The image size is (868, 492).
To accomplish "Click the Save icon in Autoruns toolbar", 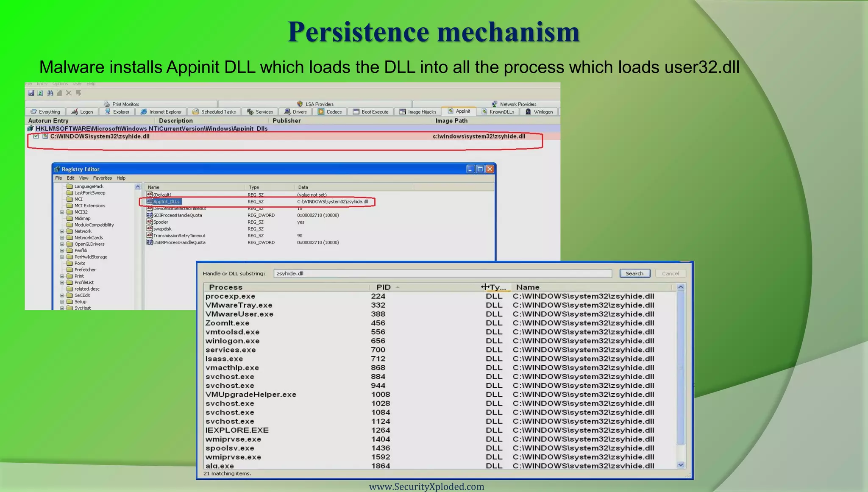I will tap(31, 93).
